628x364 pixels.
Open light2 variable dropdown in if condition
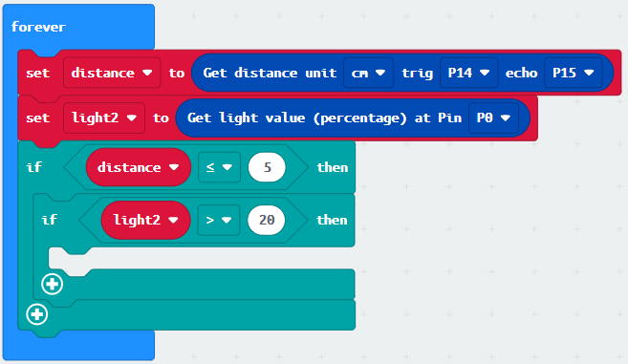click(x=146, y=221)
